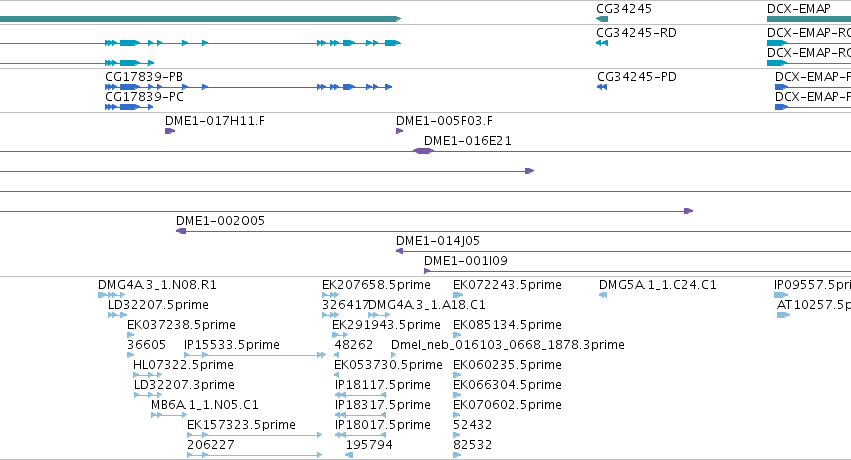The image size is (851, 460).
Task: Click the teal arrow glyph under CG34245
Action: click(x=601, y=19)
